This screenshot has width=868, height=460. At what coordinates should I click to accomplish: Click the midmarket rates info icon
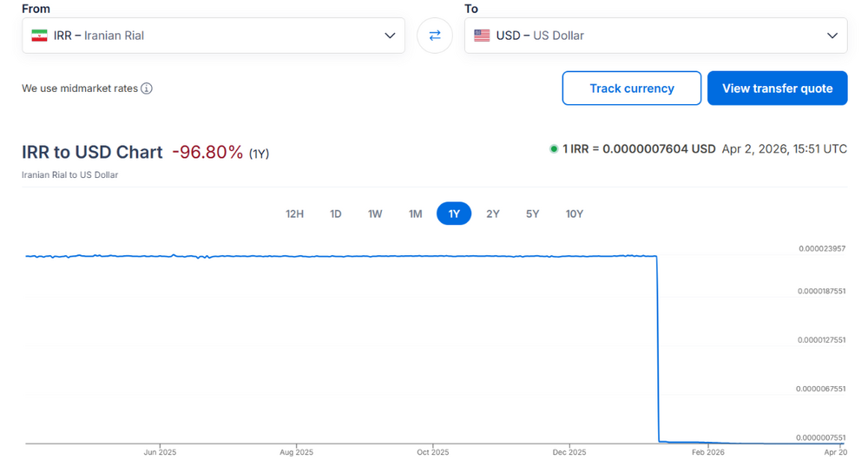(x=146, y=89)
